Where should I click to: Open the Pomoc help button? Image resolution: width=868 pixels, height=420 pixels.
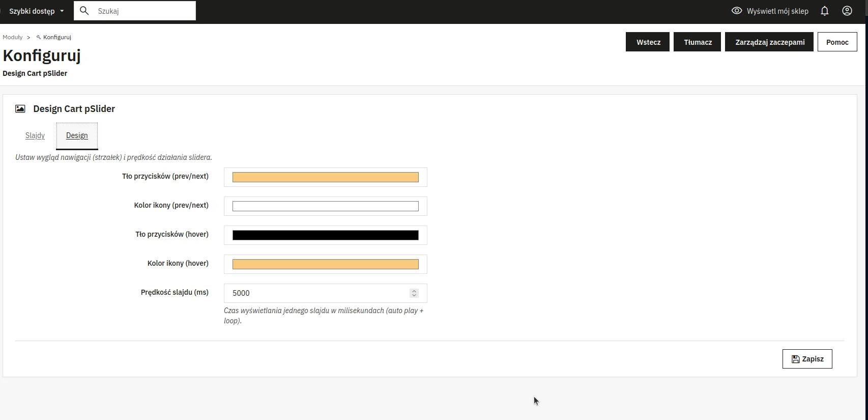(837, 42)
